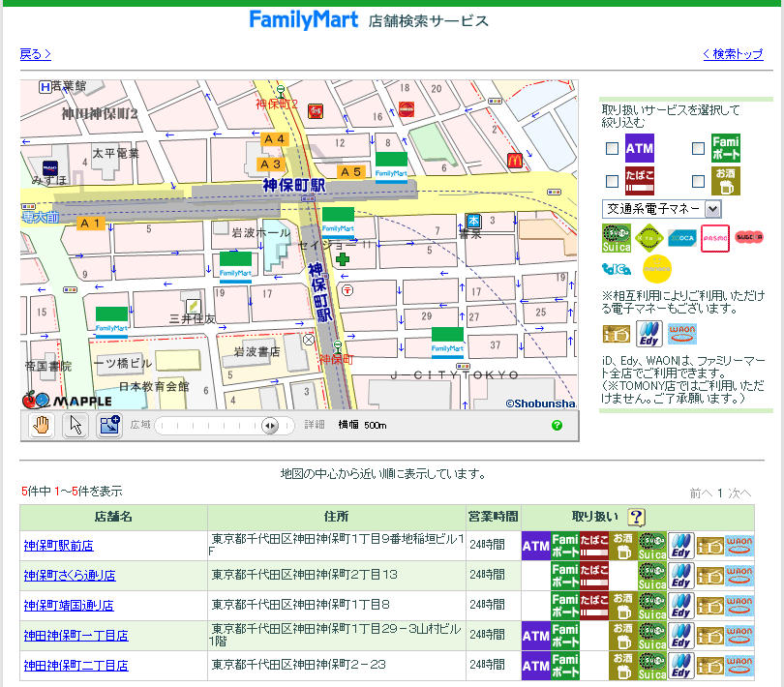The height and width of the screenshot is (687, 784).
Task: Open the question-mark help beside 取り扱い
Action: pos(636,517)
